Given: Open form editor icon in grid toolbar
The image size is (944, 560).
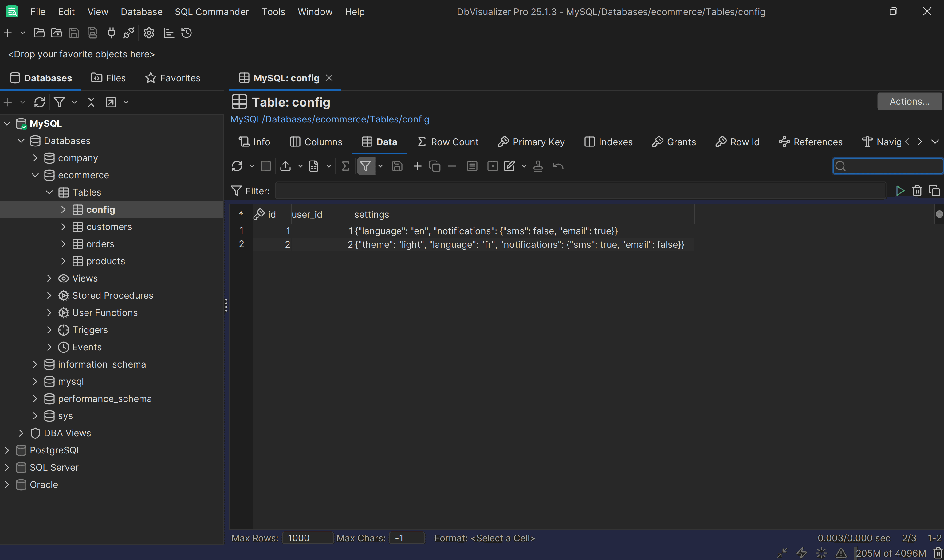Looking at the screenshot, I should point(472,166).
